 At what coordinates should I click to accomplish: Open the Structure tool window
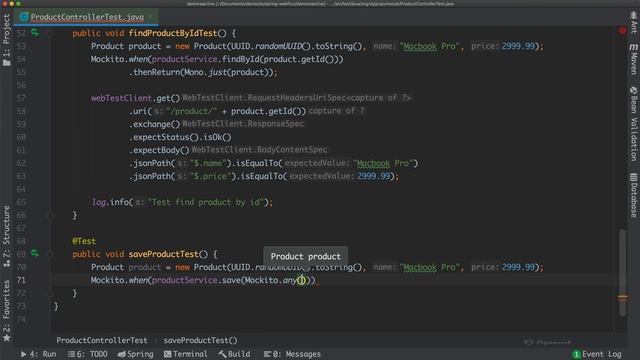coord(6,237)
